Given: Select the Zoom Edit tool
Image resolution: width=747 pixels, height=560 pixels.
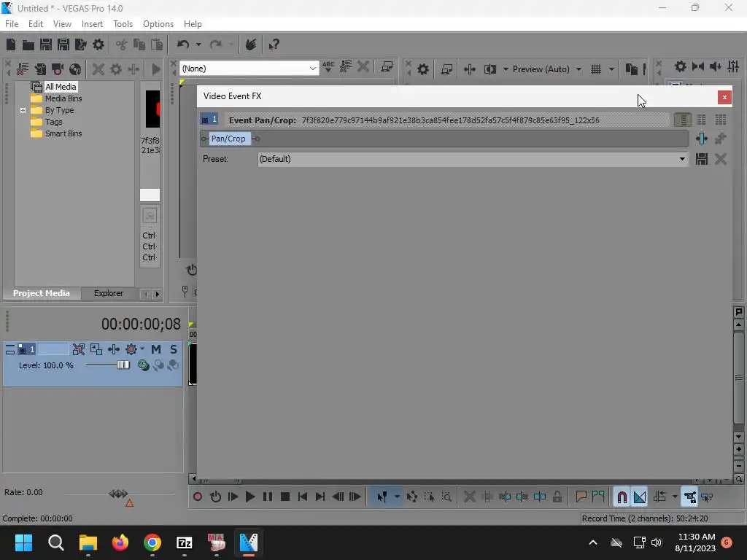Looking at the screenshot, I should coord(447,497).
